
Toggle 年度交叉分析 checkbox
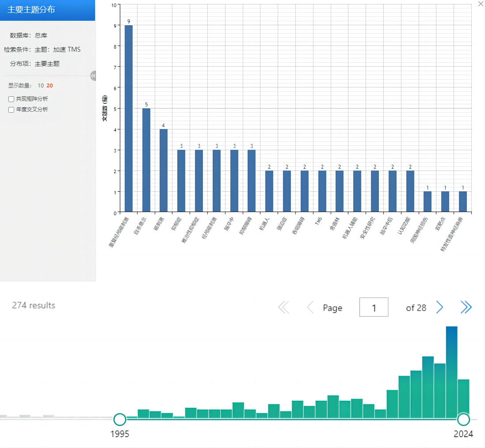(11, 110)
